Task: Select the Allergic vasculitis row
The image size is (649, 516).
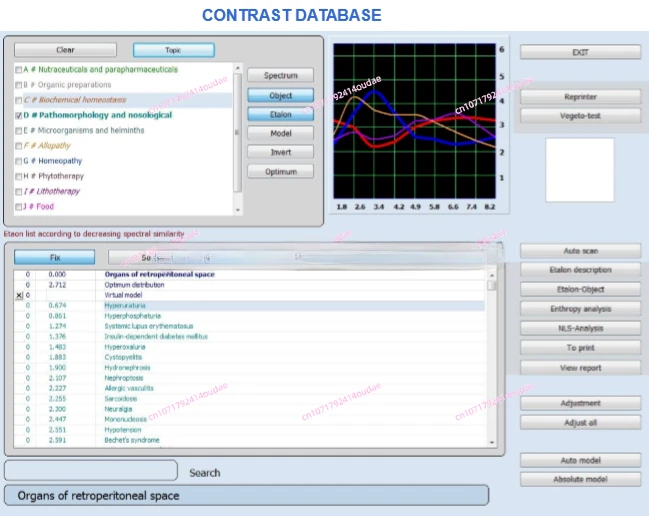Action: [250, 388]
